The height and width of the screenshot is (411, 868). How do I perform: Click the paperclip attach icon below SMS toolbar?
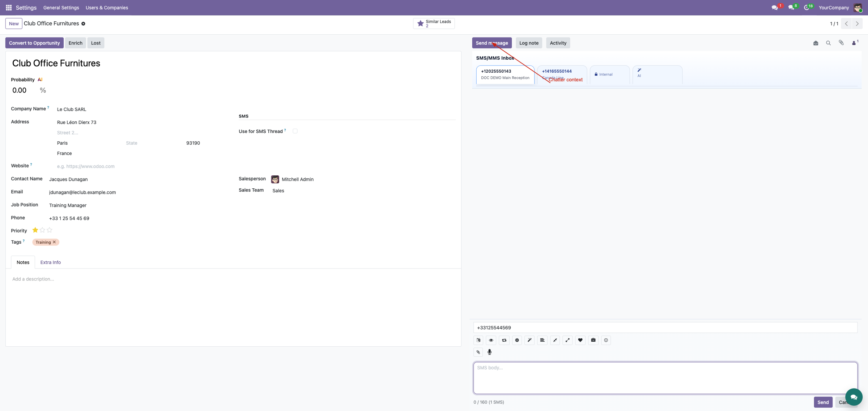(478, 352)
